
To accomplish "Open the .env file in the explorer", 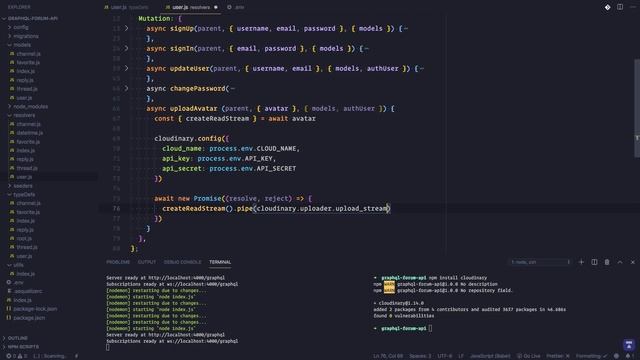I will [x=15, y=282].
